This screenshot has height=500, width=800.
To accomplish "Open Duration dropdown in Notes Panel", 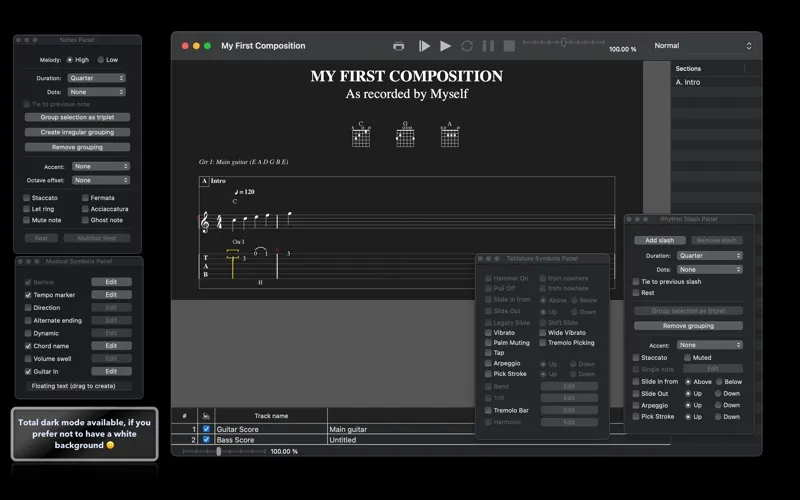I will pos(96,78).
